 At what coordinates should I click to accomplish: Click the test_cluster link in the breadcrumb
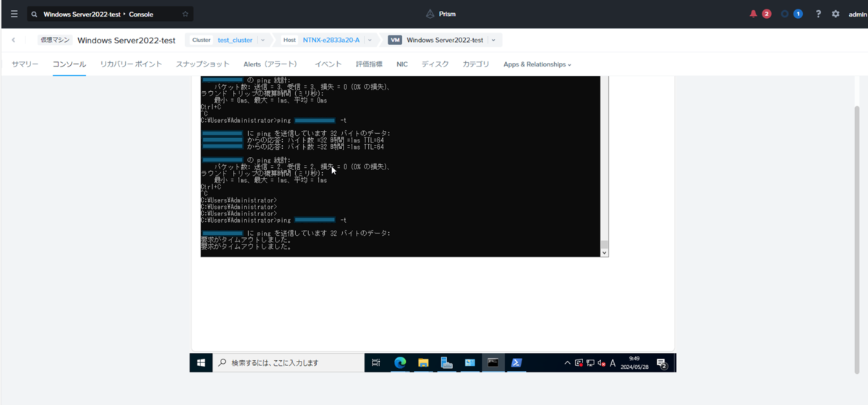click(x=235, y=40)
